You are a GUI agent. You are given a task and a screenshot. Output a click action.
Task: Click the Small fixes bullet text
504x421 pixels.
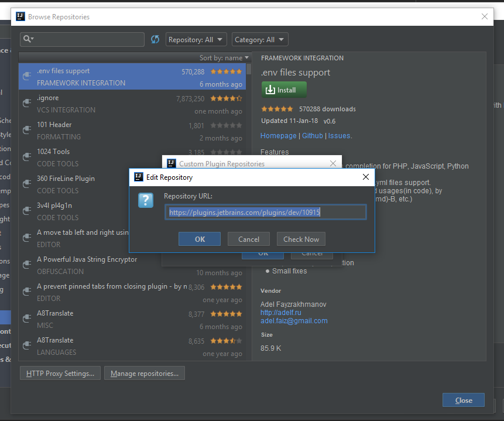[x=289, y=271]
